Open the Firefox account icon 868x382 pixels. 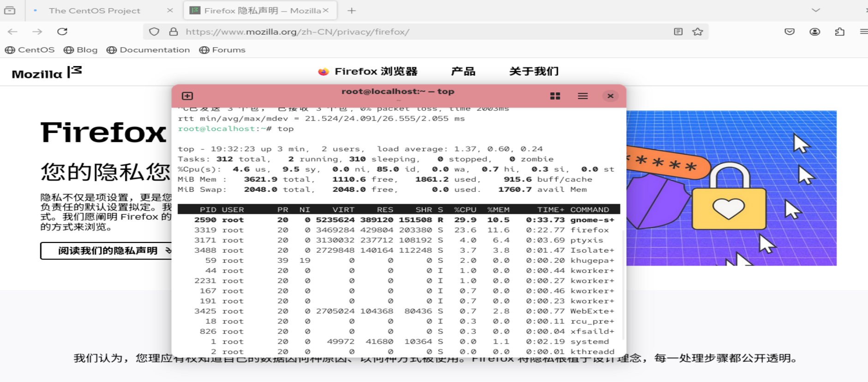tap(815, 31)
